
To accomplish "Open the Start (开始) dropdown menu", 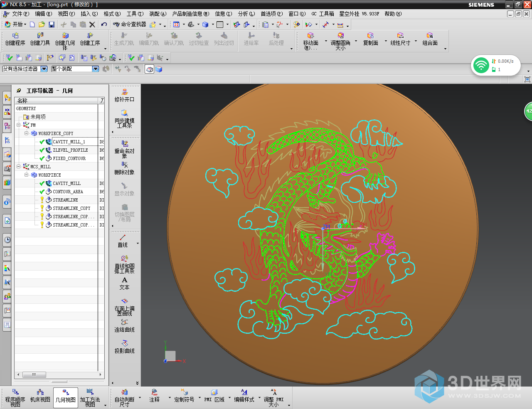I will [x=15, y=25].
